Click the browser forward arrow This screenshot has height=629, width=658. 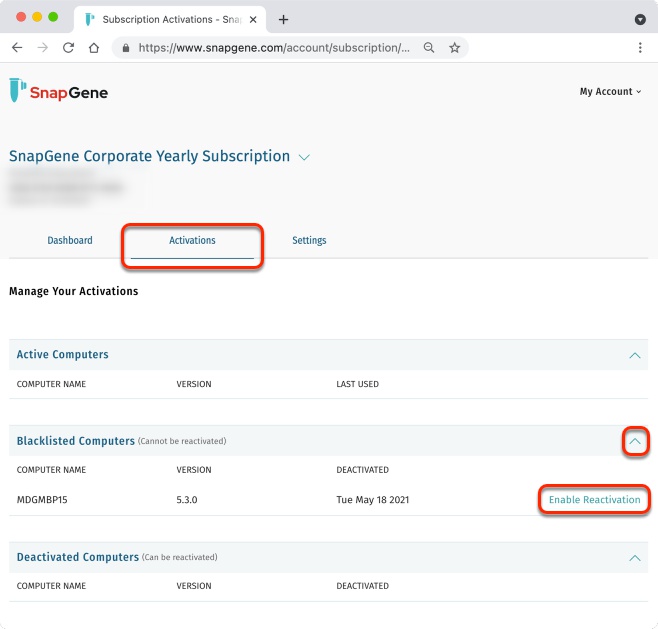coord(42,47)
